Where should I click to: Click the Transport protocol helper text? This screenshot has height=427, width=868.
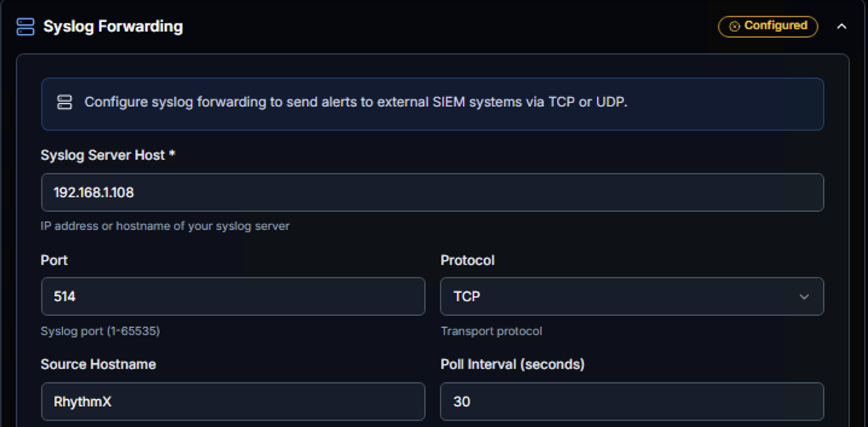491,331
